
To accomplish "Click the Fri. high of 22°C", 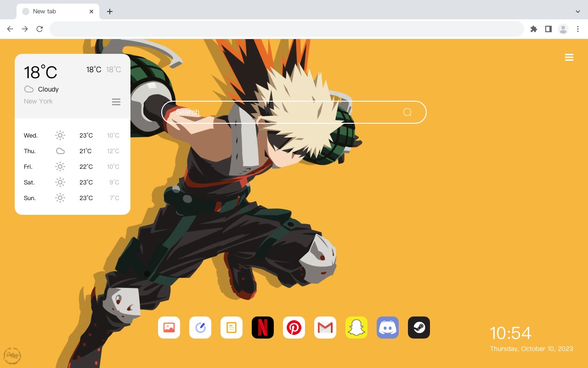I will pos(86,167).
